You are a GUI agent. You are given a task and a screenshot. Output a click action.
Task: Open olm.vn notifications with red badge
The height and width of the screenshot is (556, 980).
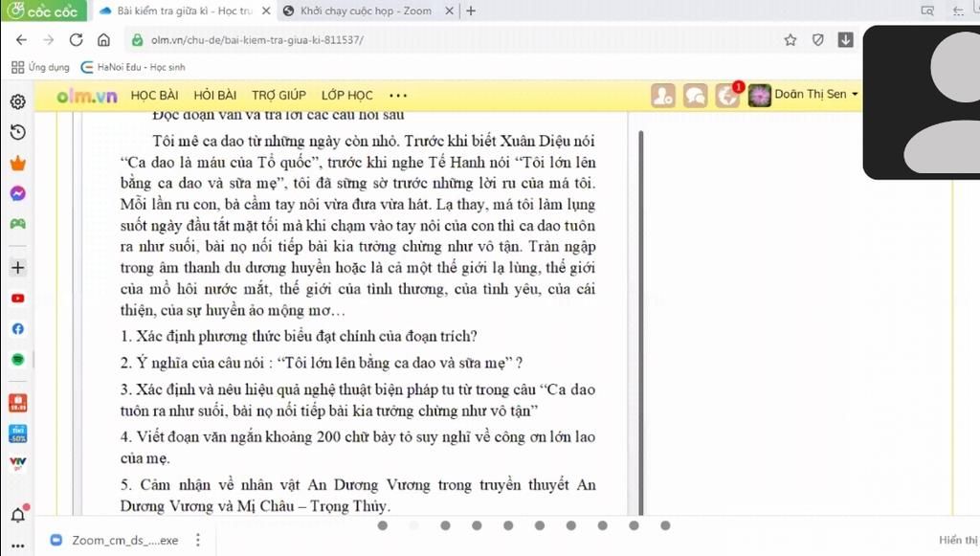click(728, 96)
